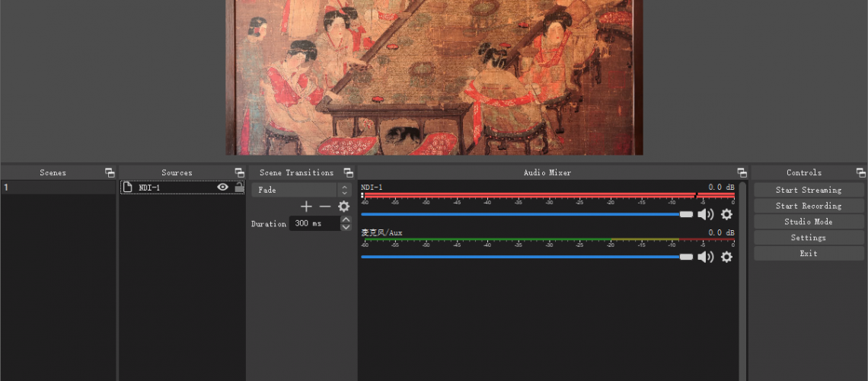Click the Scene Transitions panel title

(296, 173)
